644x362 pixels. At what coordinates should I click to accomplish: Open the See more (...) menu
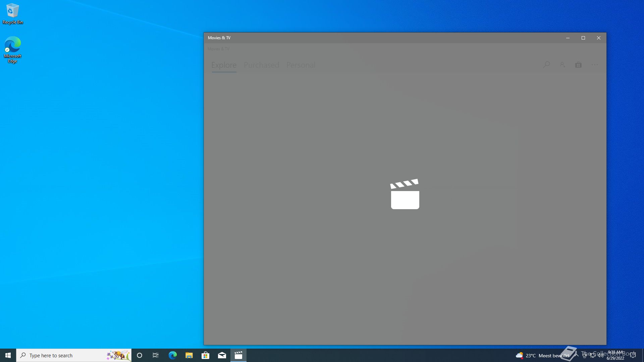(x=595, y=64)
